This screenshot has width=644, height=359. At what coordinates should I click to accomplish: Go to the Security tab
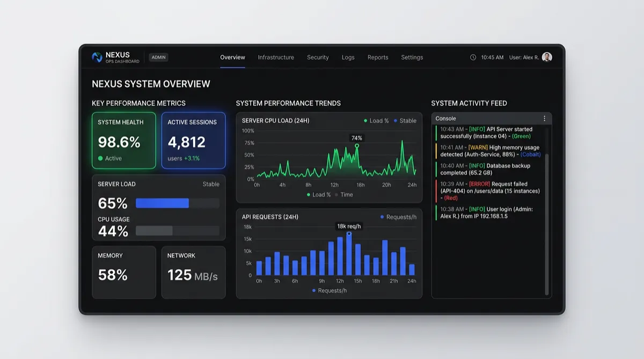coord(318,57)
